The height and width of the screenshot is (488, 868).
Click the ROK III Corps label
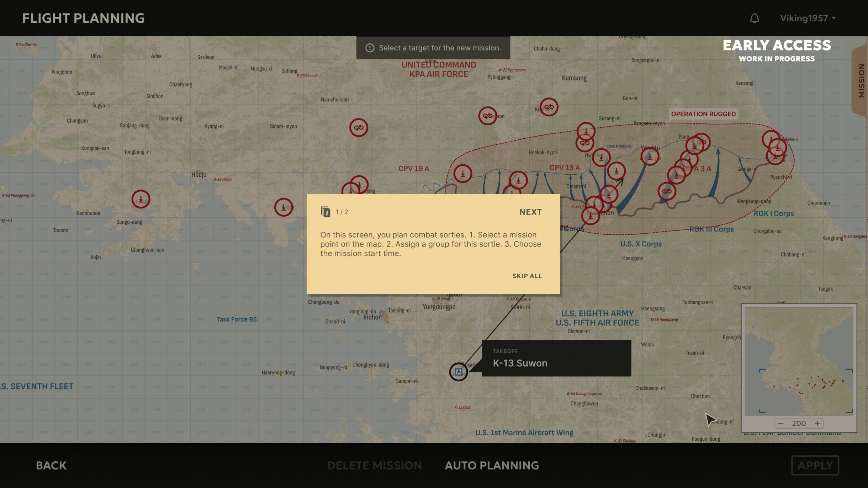point(711,229)
